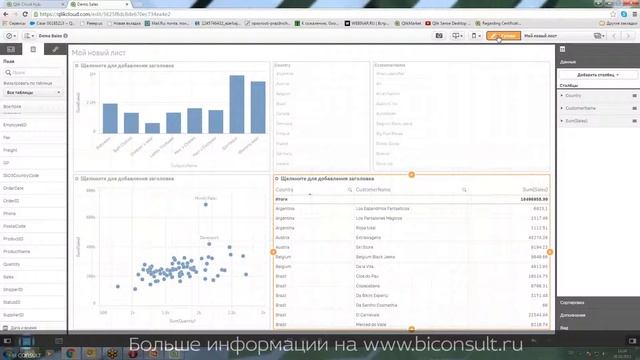Screen dimensions: 640x360
Task: Select the Phone field
Action: (x=33, y=213)
